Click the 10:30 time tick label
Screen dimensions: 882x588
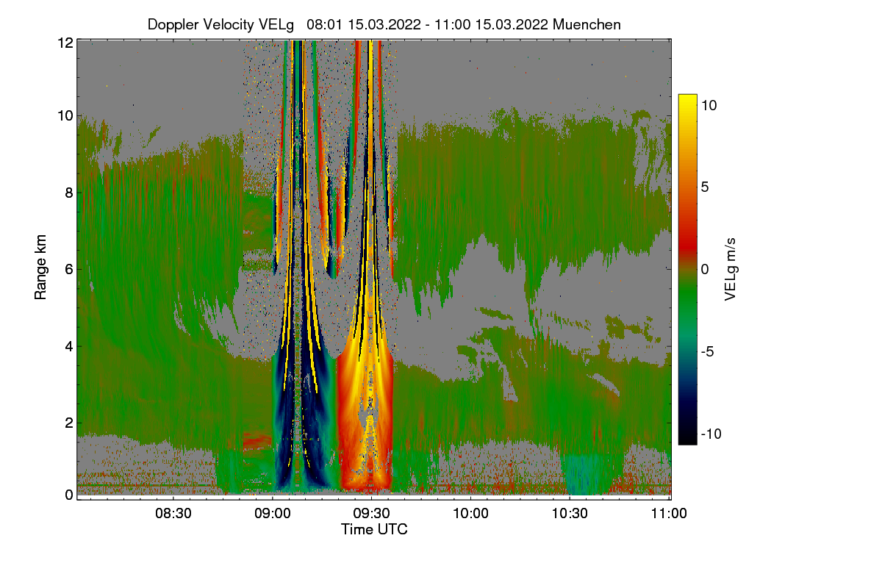[x=570, y=514]
